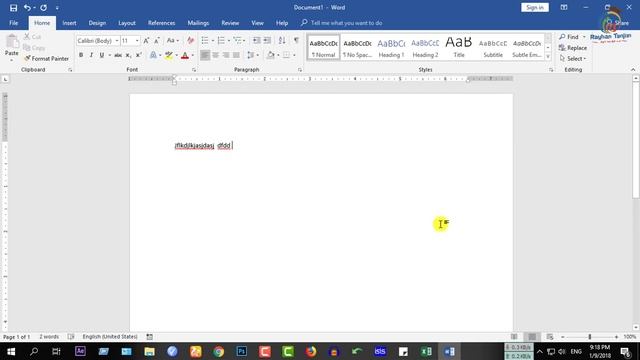The image size is (640, 360).
Task: Undo the last action
Action: tap(27, 8)
